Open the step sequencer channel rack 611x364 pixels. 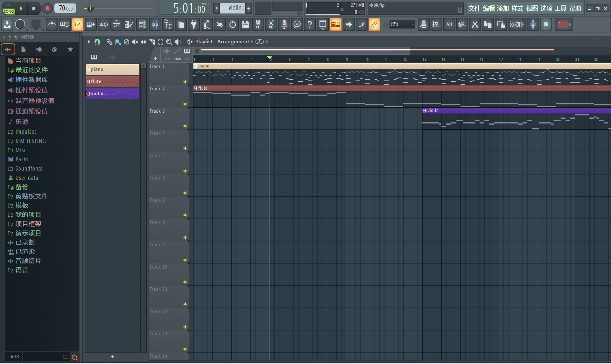pos(142,24)
